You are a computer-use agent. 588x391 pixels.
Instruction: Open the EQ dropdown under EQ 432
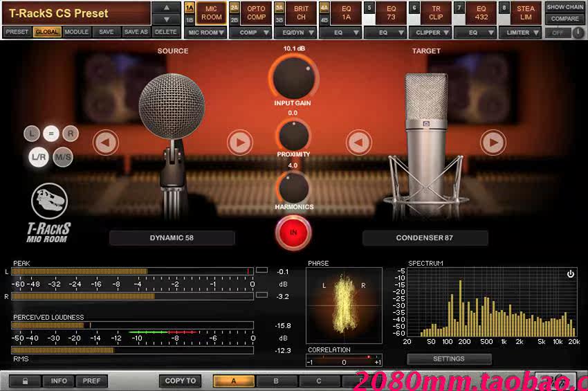[475, 33]
